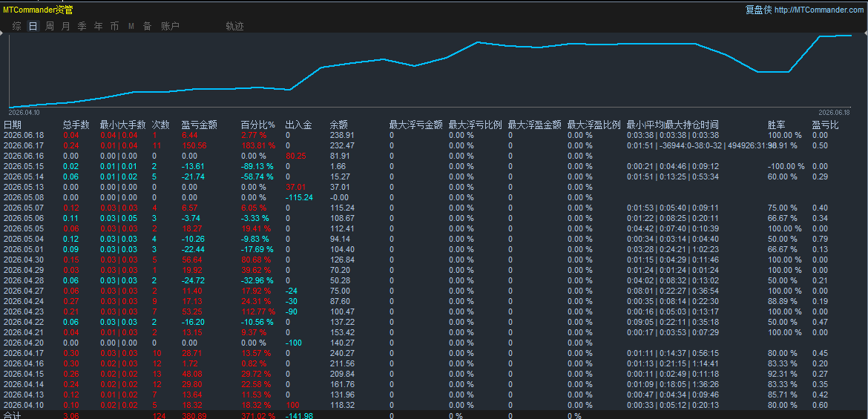Select the 年 yearly tab
Screen dimensions: 868x419
point(99,26)
